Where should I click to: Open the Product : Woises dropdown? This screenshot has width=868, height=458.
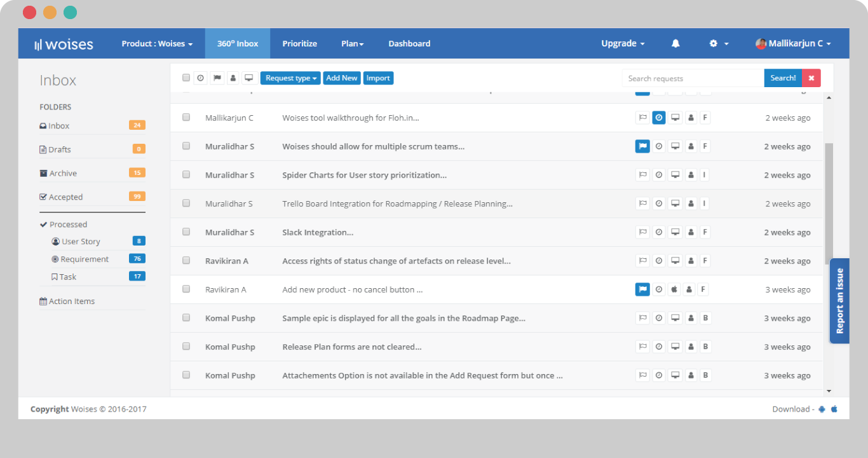pos(158,43)
